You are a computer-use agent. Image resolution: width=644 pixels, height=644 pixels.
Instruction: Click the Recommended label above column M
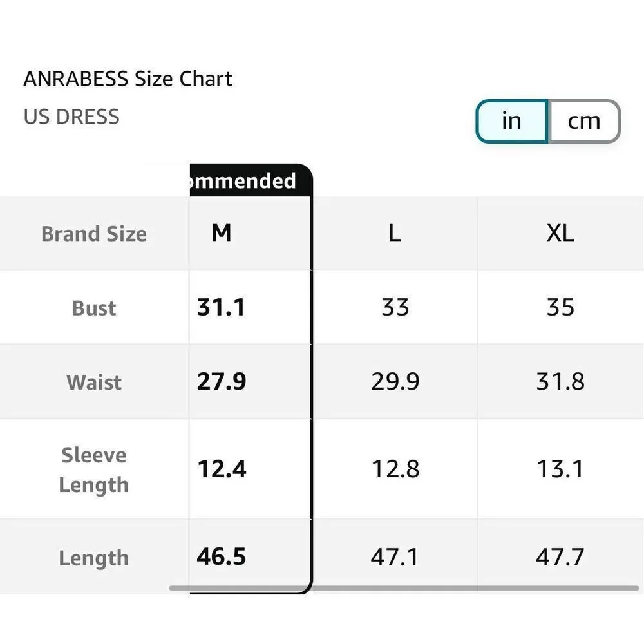[x=243, y=180]
